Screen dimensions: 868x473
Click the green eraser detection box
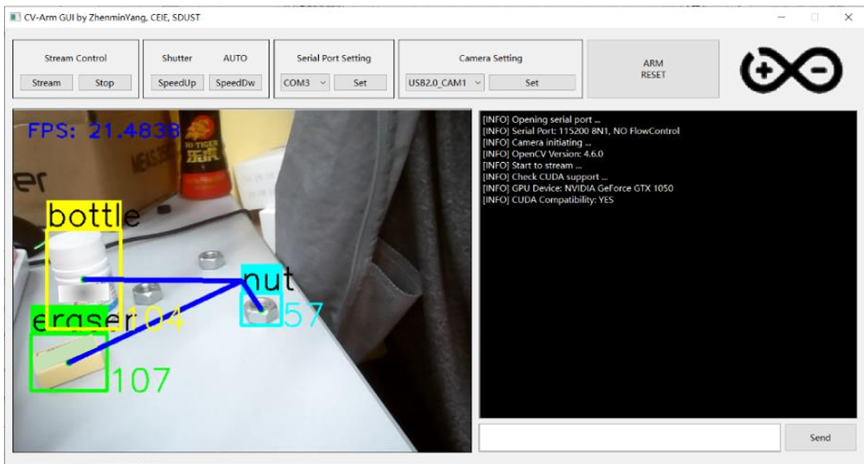tap(69, 363)
